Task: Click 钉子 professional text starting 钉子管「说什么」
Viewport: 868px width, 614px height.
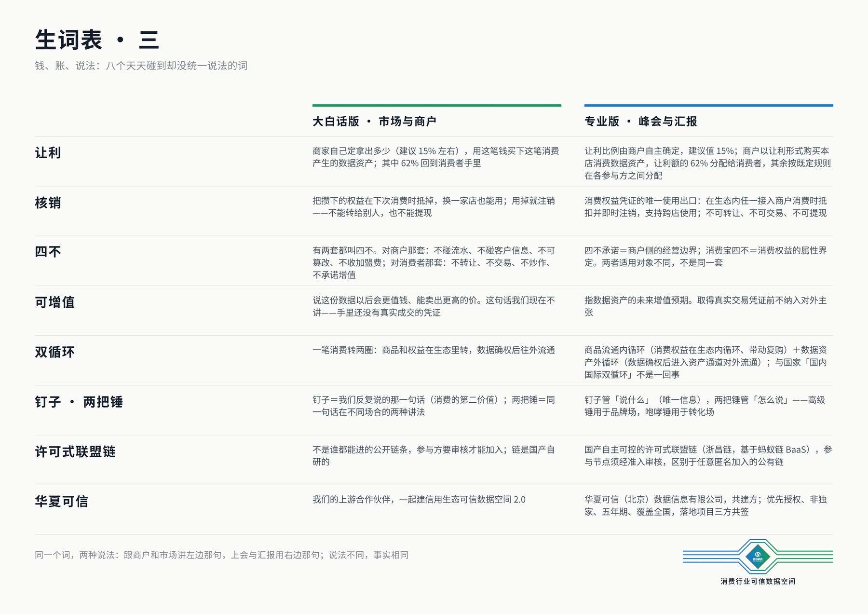Action: pos(705,406)
